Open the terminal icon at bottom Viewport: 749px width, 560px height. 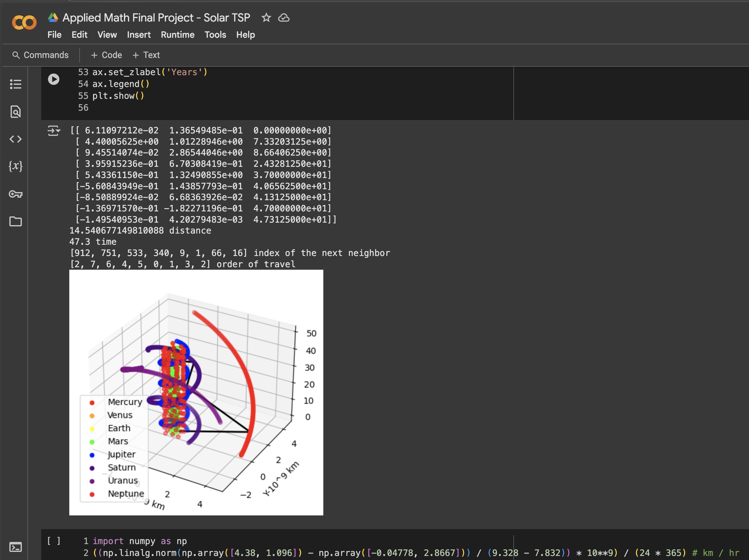[16, 547]
